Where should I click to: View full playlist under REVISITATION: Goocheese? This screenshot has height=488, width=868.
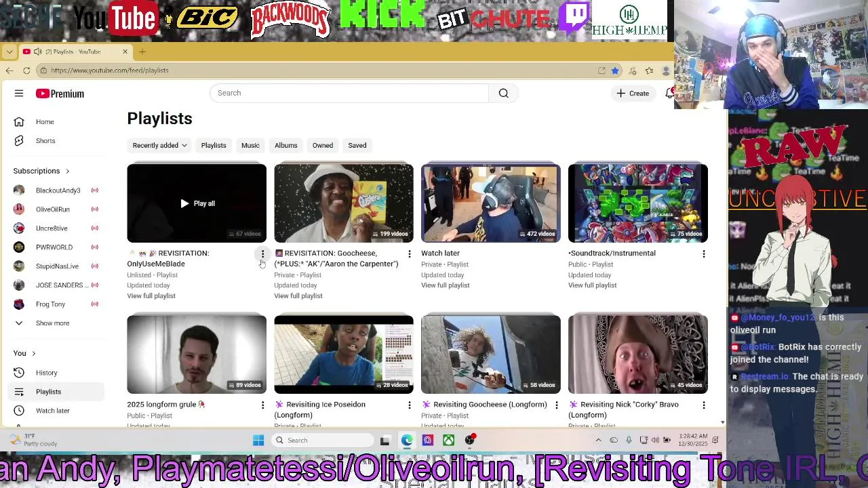click(298, 296)
